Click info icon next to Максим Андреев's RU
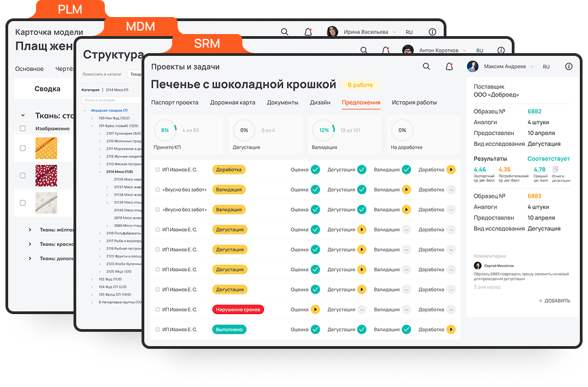This screenshot has height=387, width=588. click(x=568, y=67)
